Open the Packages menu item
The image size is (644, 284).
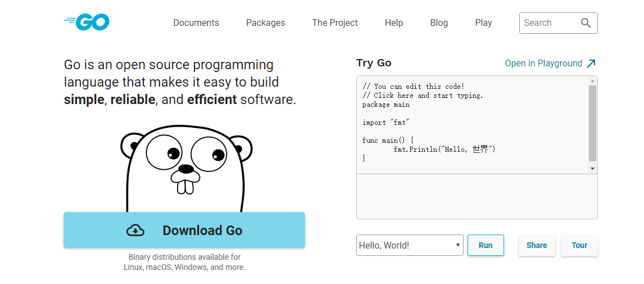pos(266,23)
